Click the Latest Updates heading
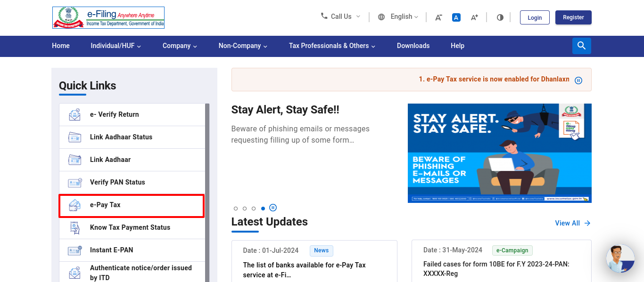644x282 pixels. (270, 222)
